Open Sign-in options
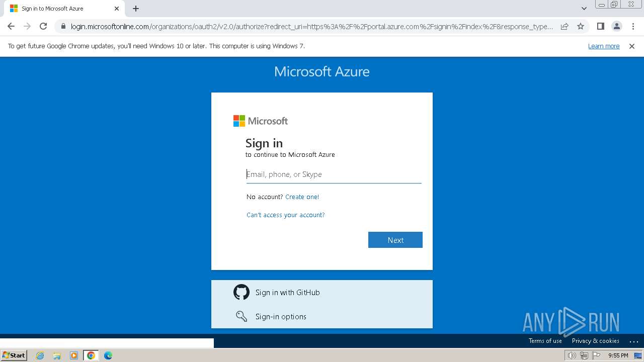Screen dimensions: 644x362 click(x=322, y=316)
